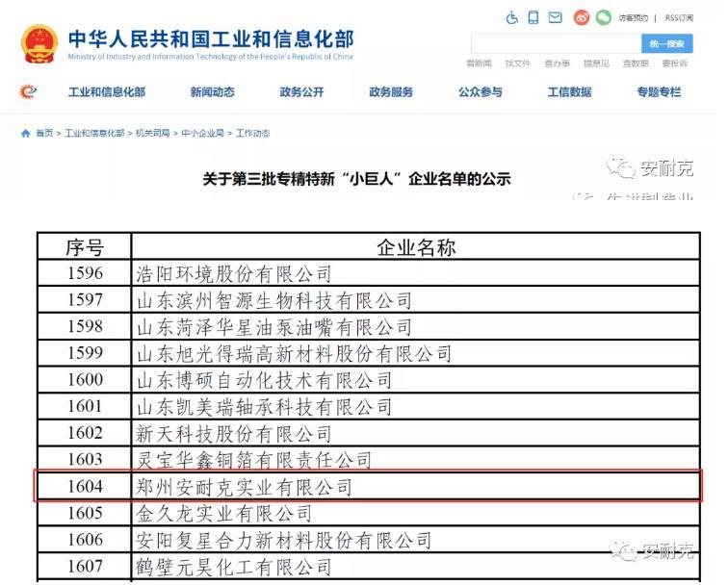Click the serial number 1599 cell

(x=85, y=353)
